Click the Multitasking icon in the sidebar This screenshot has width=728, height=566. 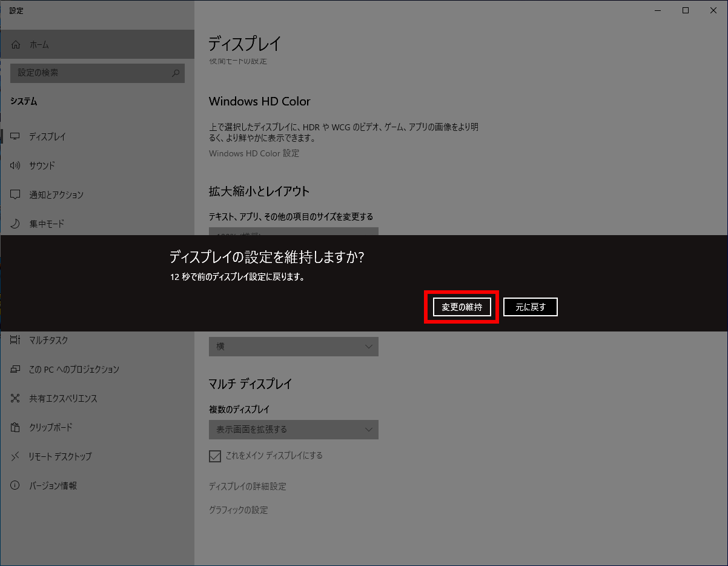click(16, 341)
